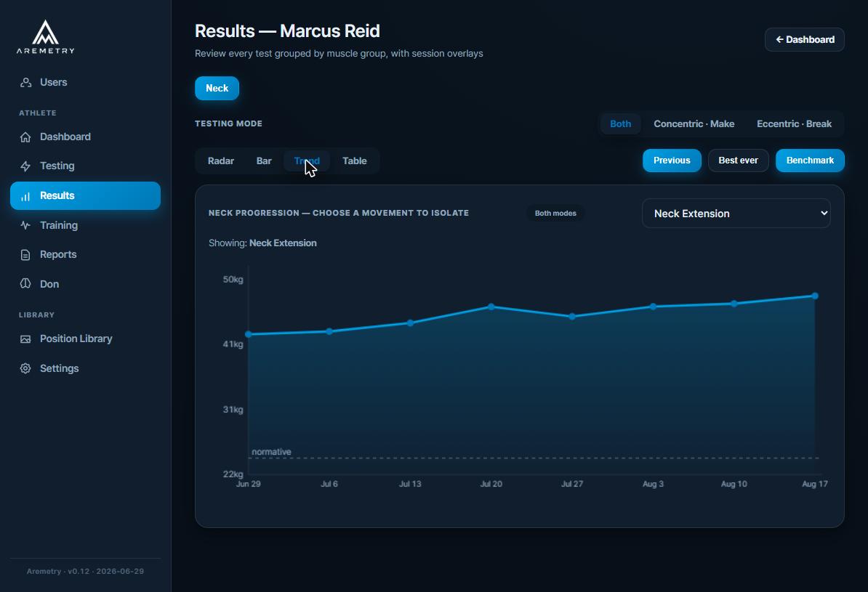Click the Settings gear icon
868x592 pixels.
pos(25,368)
